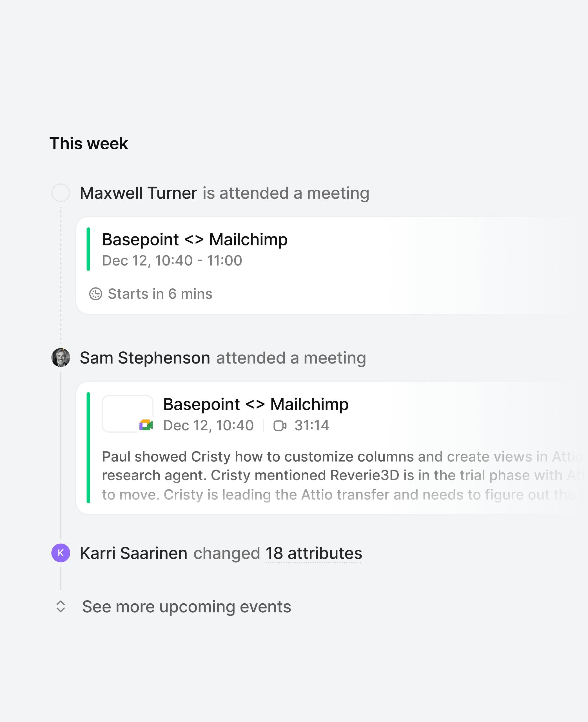
Task: Click Maxwell Turner's empty avatar circle
Action: click(x=61, y=193)
